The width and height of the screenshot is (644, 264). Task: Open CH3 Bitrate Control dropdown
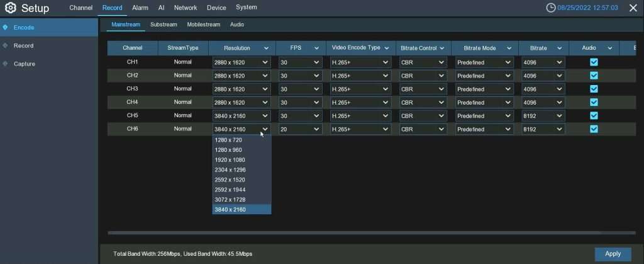point(423,89)
